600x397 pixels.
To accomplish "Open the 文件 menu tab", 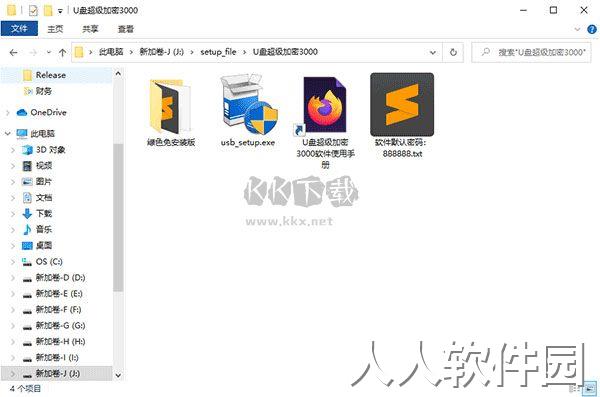I will (19, 29).
